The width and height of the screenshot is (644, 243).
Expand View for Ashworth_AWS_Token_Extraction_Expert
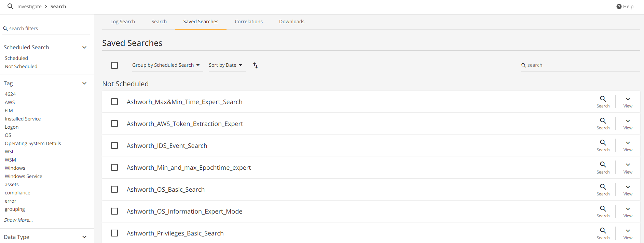[x=628, y=124]
